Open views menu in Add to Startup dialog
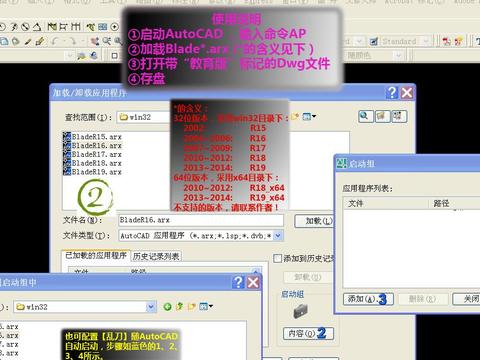Image resolution: width=480 pixels, height=360 pixels. (x=206, y=307)
